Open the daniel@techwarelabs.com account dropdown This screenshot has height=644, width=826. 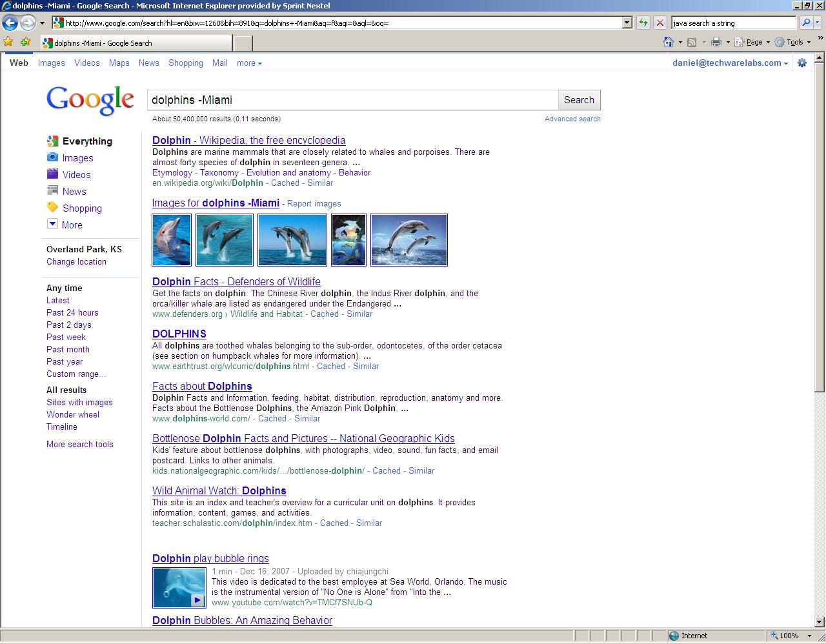click(730, 63)
